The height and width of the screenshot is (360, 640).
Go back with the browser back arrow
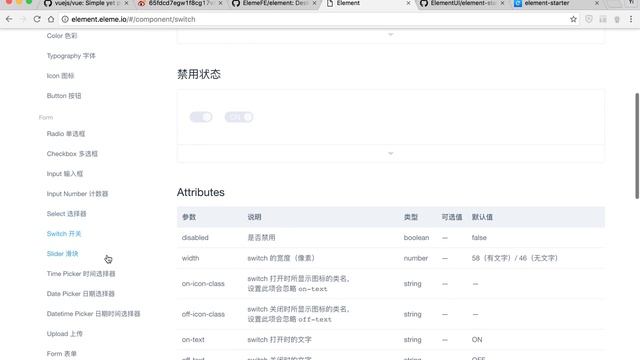coord(9,19)
